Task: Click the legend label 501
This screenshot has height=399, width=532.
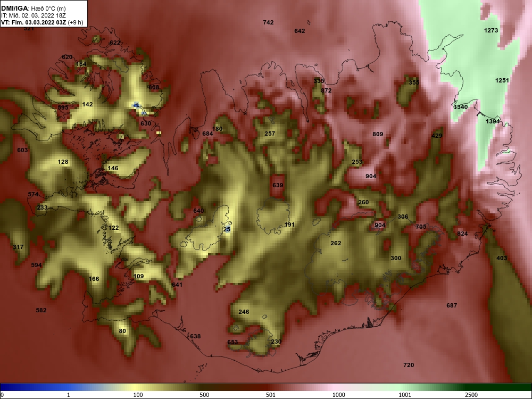Action: point(271,395)
